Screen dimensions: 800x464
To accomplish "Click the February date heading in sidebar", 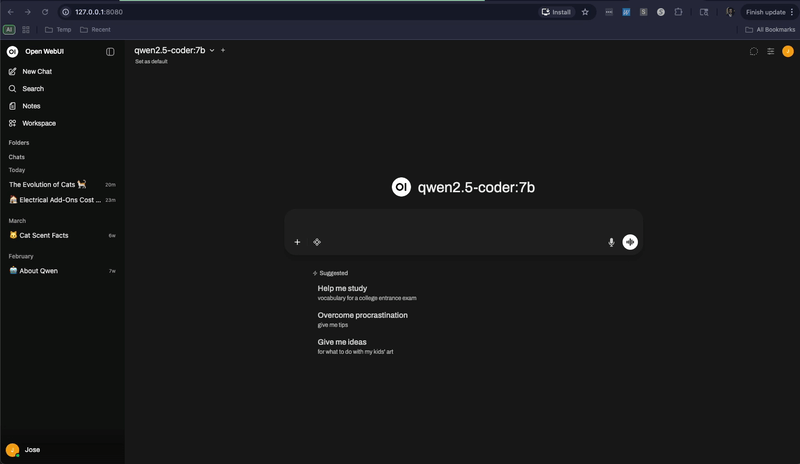I will [x=21, y=256].
